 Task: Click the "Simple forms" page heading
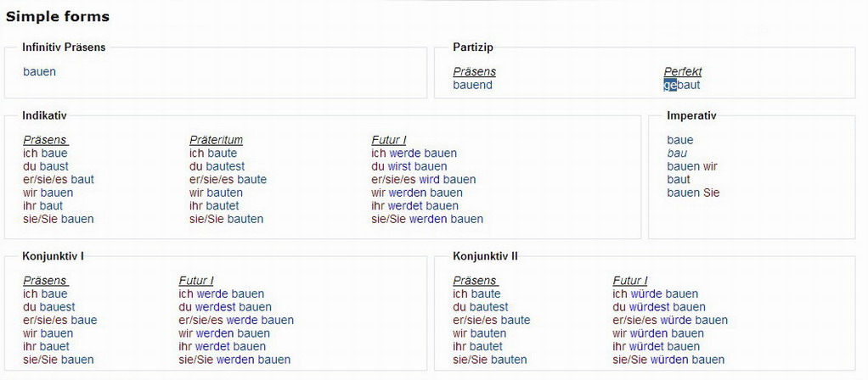pyautogui.click(x=58, y=16)
